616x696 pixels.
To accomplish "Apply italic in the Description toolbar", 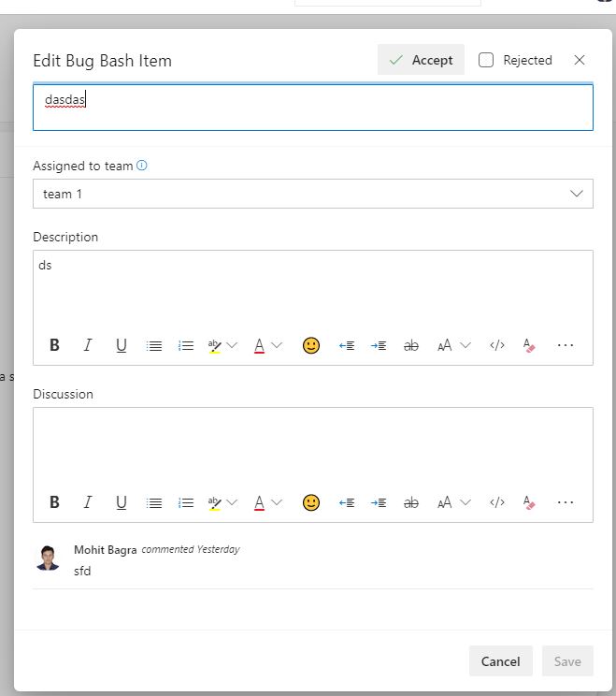I will [x=88, y=345].
